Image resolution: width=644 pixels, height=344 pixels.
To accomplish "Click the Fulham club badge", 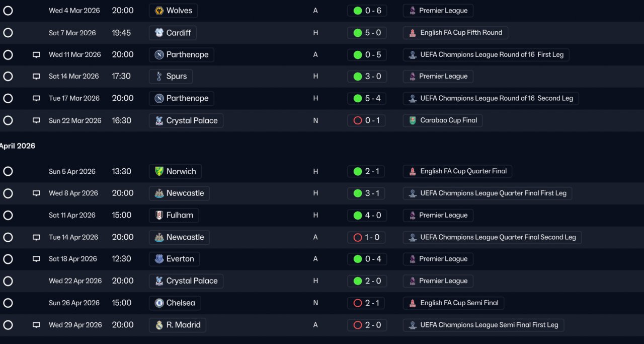I will pyautogui.click(x=159, y=215).
